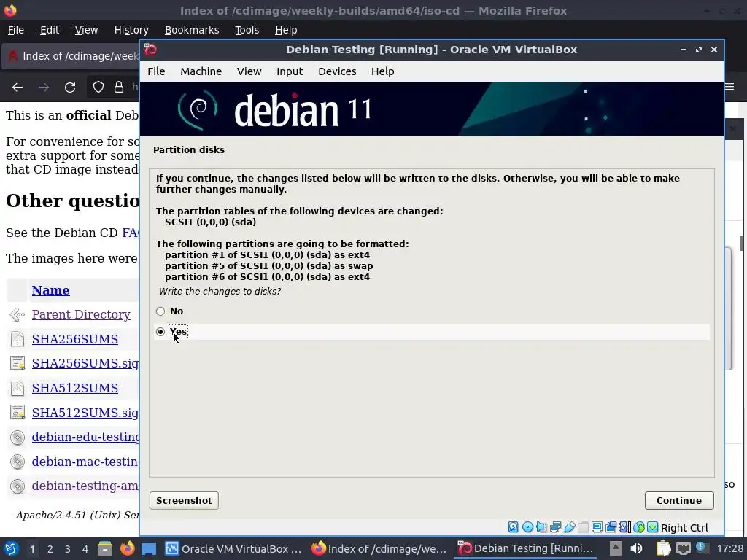Click the forward arrow in Firefox
This screenshot has width=747, height=560.
(x=44, y=87)
